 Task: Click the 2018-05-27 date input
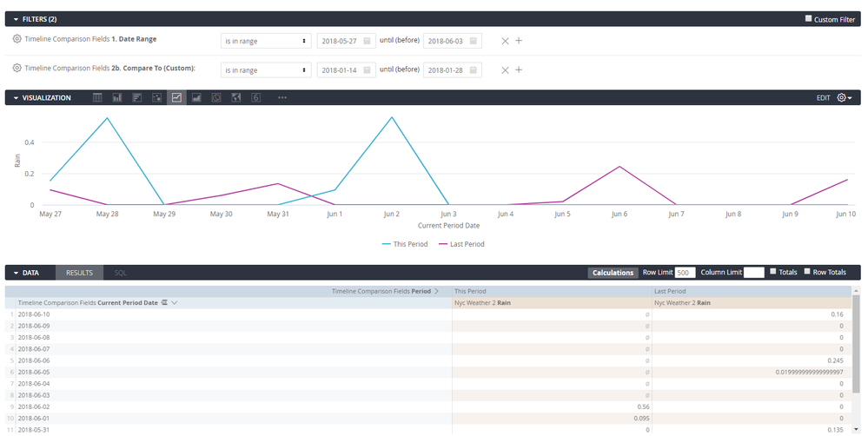(346, 41)
